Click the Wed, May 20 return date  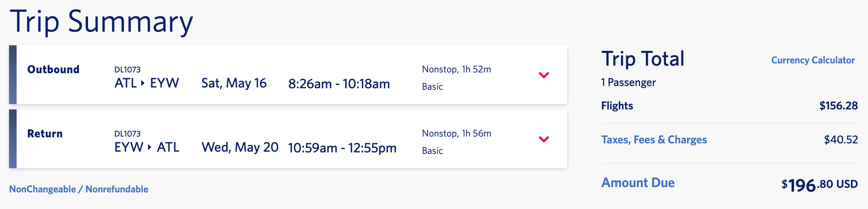tap(240, 147)
